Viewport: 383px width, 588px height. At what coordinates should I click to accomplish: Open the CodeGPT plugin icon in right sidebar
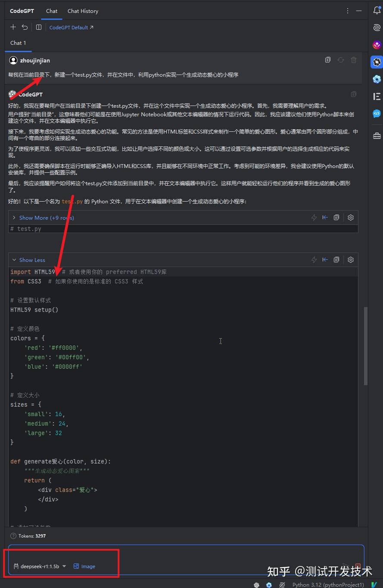coord(377,62)
